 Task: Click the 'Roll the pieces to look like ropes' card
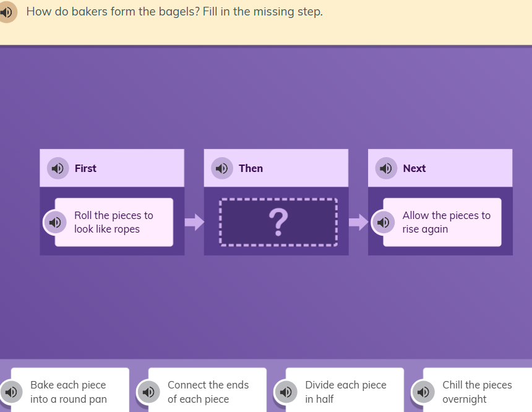point(118,222)
